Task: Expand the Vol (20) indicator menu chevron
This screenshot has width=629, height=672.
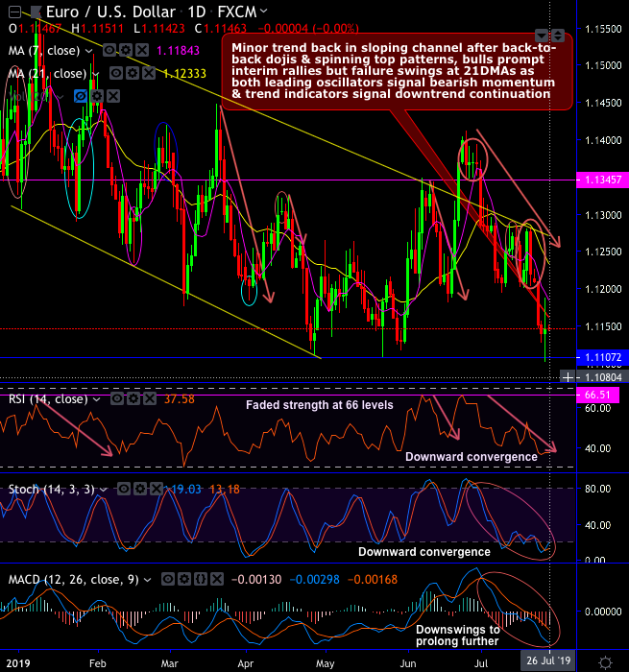Action: [60, 97]
